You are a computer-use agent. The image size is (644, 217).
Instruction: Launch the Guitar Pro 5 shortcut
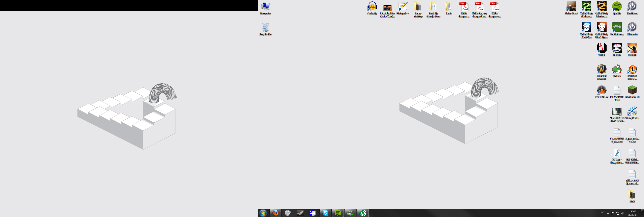[571, 8]
